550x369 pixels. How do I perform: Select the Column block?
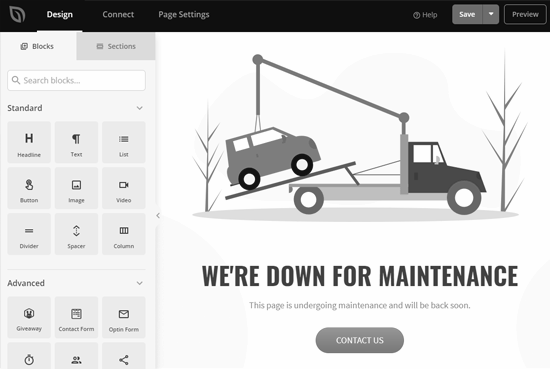[x=124, y=234]
